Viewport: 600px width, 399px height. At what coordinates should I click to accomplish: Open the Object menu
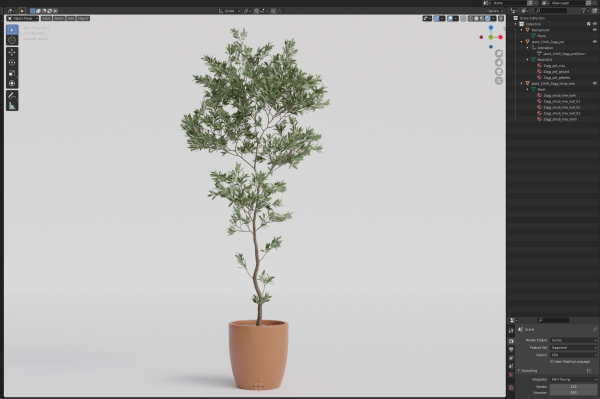coord(83,18)
